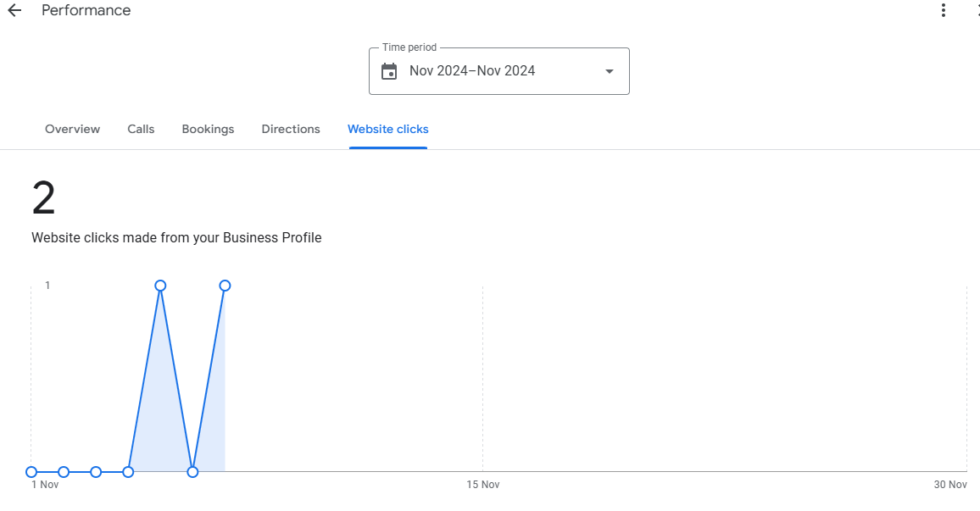Open the three-dot more options menu
The image size is (980, 511).
point(944,10)
